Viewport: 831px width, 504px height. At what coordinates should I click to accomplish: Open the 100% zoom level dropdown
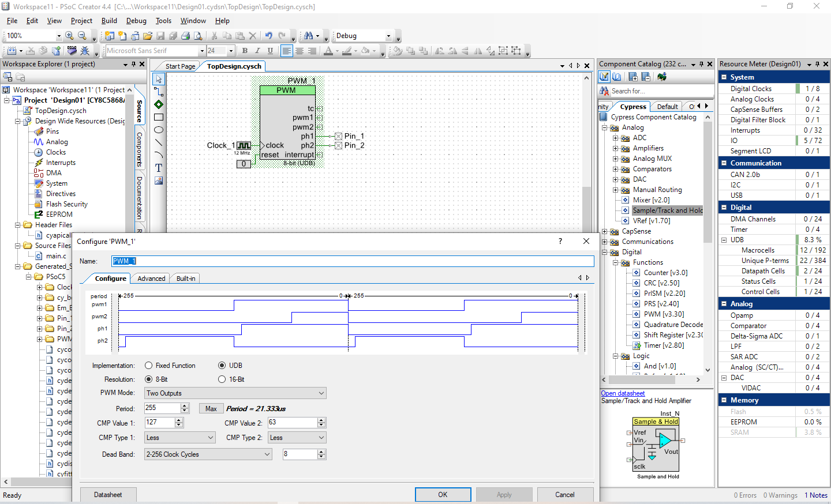point(58,36)
